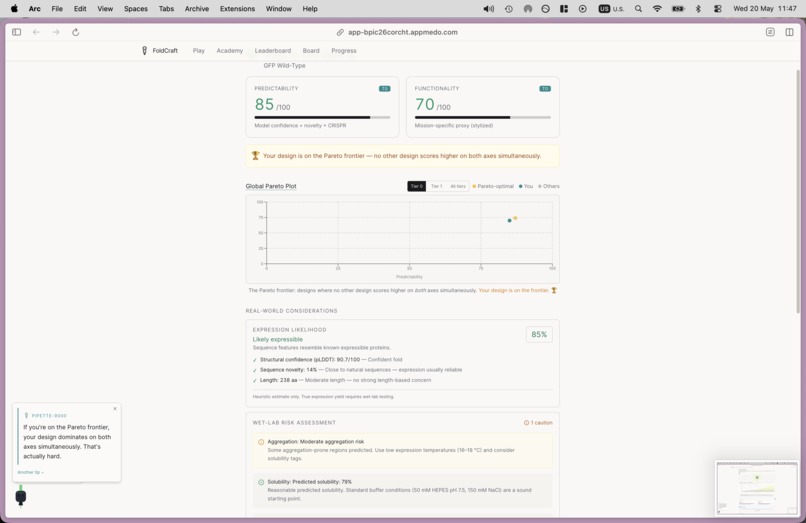Click the Pipette-9000 mascot character
Viewport: 806px width, 523px height.
click(x=21, y=496)
